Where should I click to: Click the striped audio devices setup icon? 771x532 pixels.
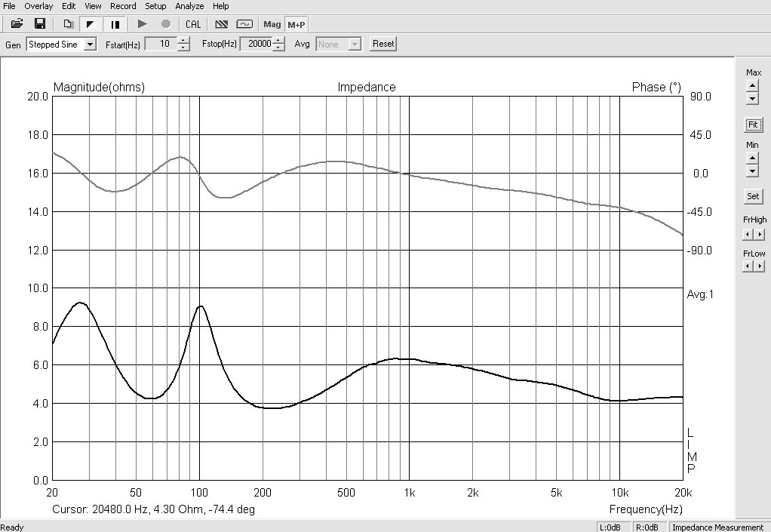[222, 23]
